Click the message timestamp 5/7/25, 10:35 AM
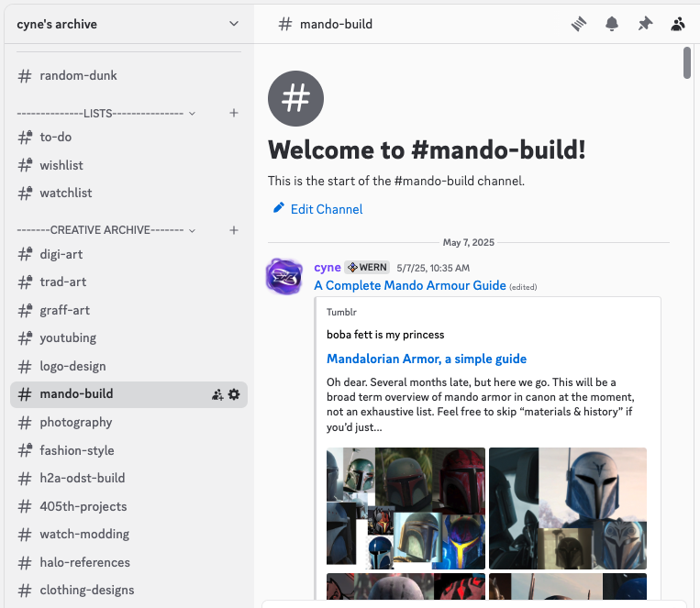Viewport: 700px width, 608px height. click(x=433, y=268)
